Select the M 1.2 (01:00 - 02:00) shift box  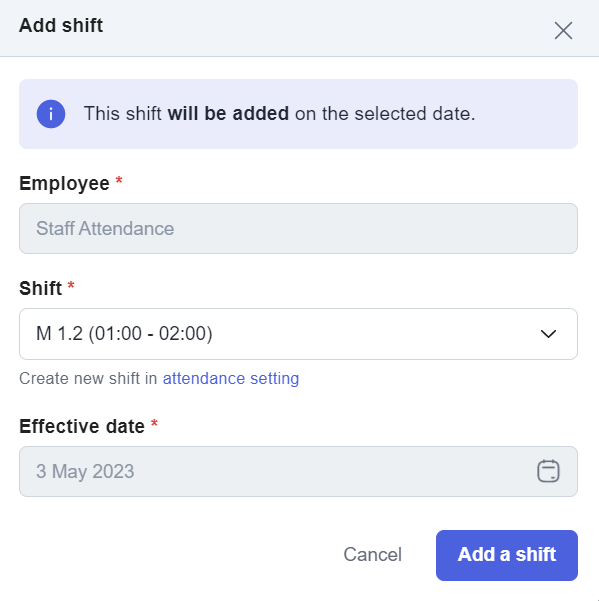click(x=298, y=334)
